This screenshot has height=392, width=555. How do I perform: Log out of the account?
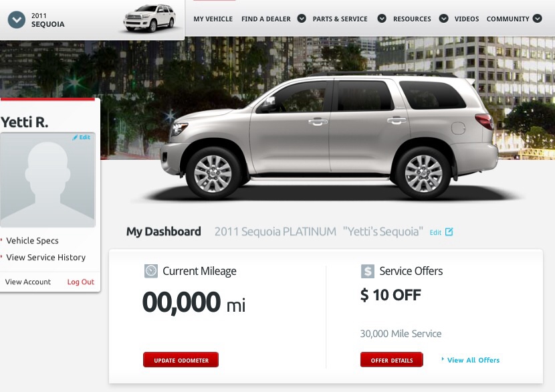coord(81,282)
